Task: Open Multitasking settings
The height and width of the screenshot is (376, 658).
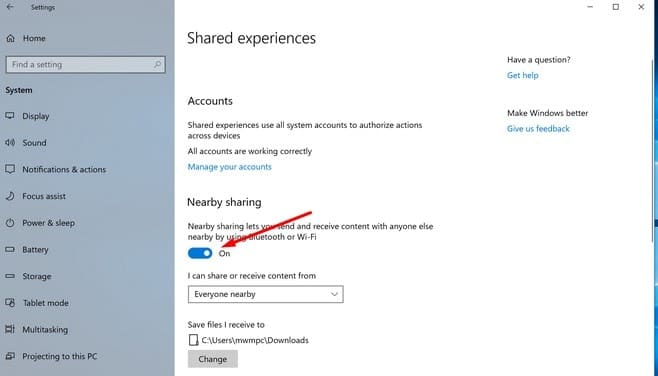Action: (x=45, y=329)
